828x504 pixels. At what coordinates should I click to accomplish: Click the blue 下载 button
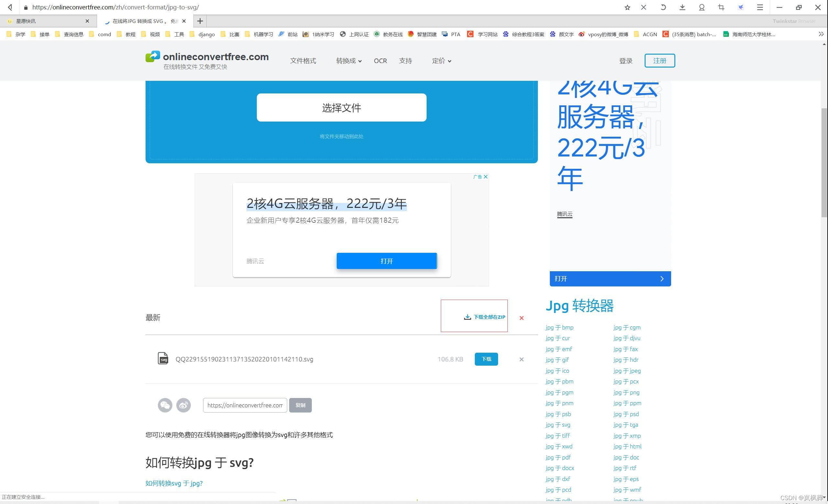(x=486, y=359)
